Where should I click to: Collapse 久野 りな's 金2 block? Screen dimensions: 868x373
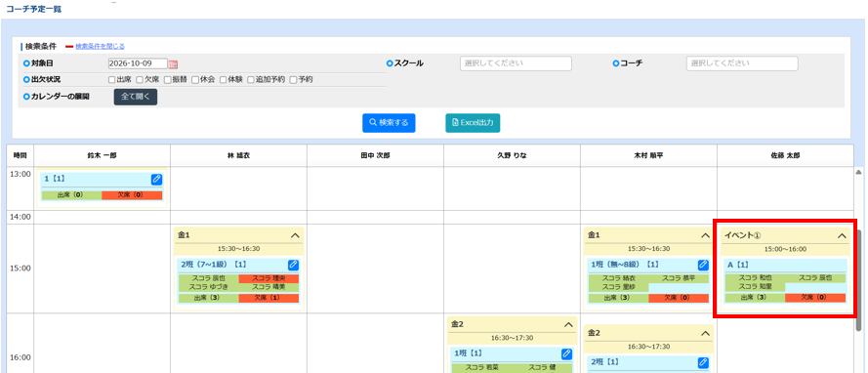click(568, 324)
